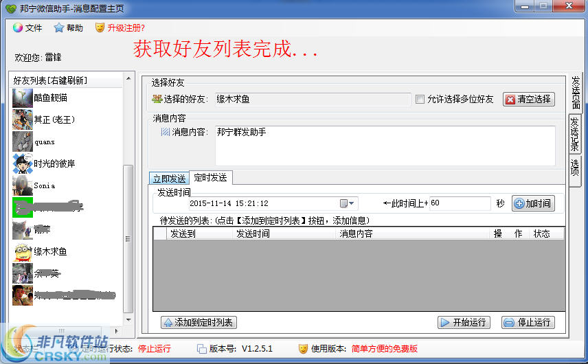
Task: Click the mask icon beside 升级注册
Action: [100, 27]
